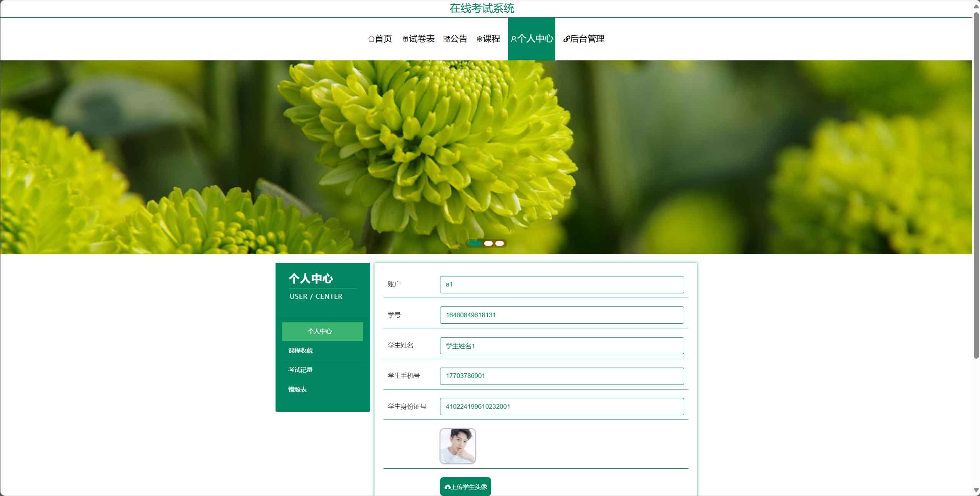The width and height of the screenshot is (980, 496).
Task: Click the page vertical scrollbar thumb
Action: (976, 185)
